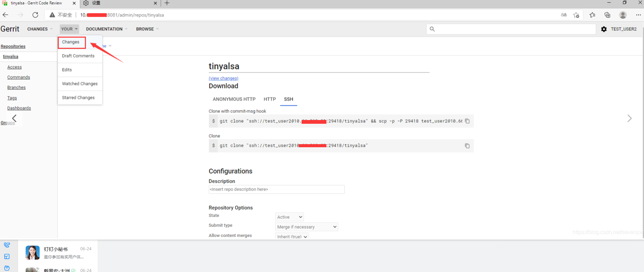Click the browser profile avatar
This screenshot has width=644, height=272.
623,15
